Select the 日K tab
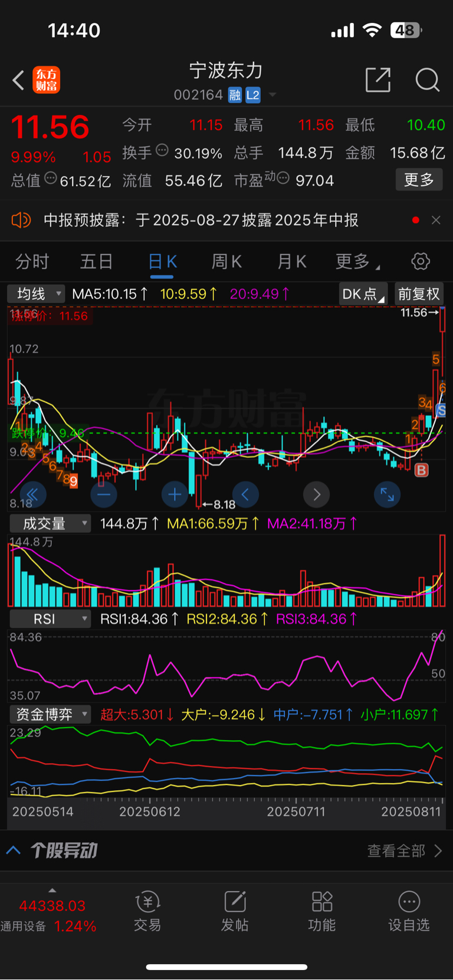453x980 pixels. [162, 262]
